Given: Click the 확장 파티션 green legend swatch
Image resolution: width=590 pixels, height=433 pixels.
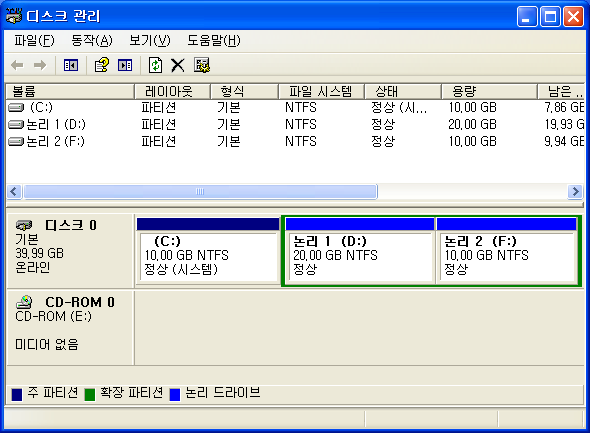Looking at the screenshot, I should [90, 395].
